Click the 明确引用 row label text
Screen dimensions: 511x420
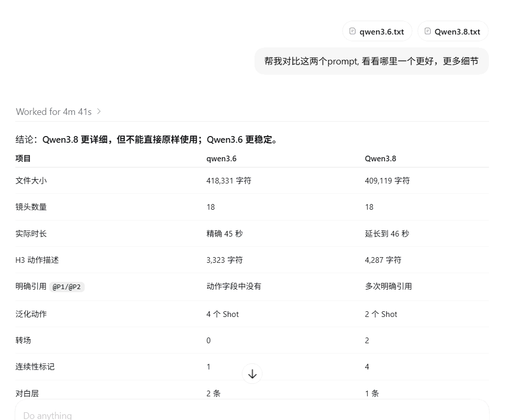(31, 287)
